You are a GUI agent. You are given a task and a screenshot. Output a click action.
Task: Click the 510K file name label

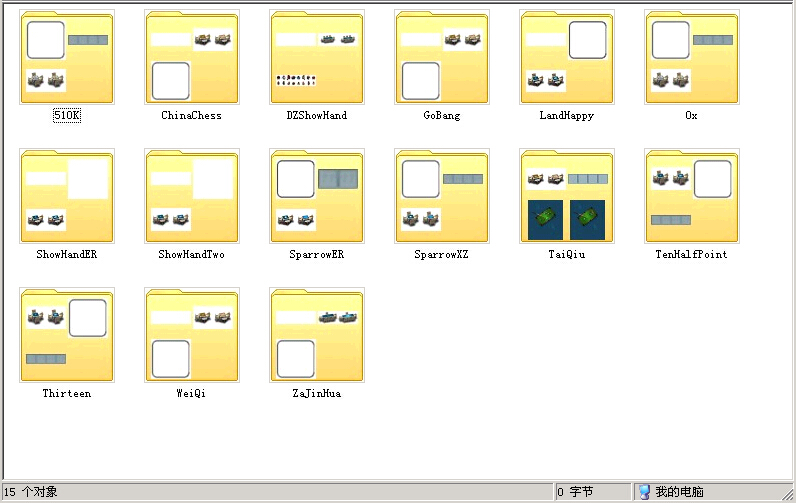point(67,116)
